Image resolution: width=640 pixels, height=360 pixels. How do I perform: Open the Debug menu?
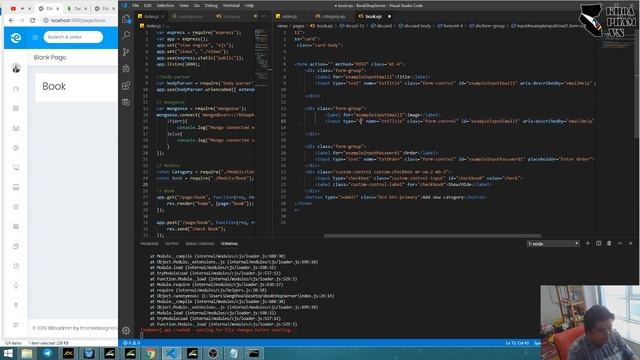pos(211,6)
